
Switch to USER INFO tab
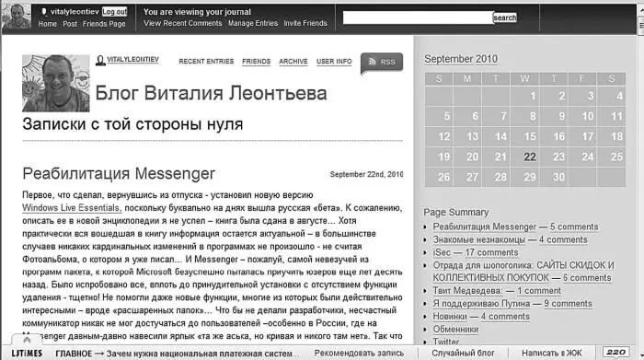334,62
